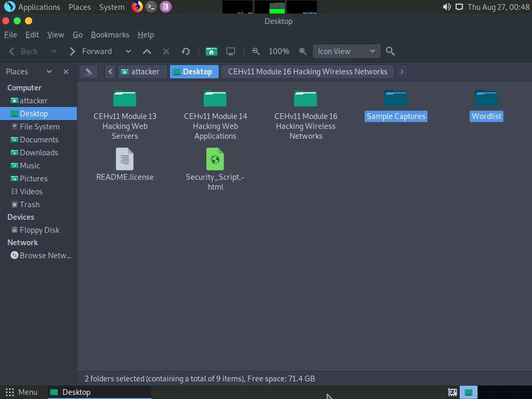532x399 pixels.
Task: Click the 100% zoom level control
Action: (x=279, y=51)
